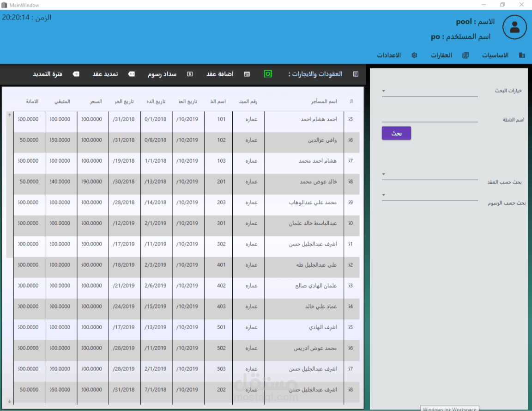
Task: Click the الاساسيات icon in top menu
Action: (x=522, y=55)
